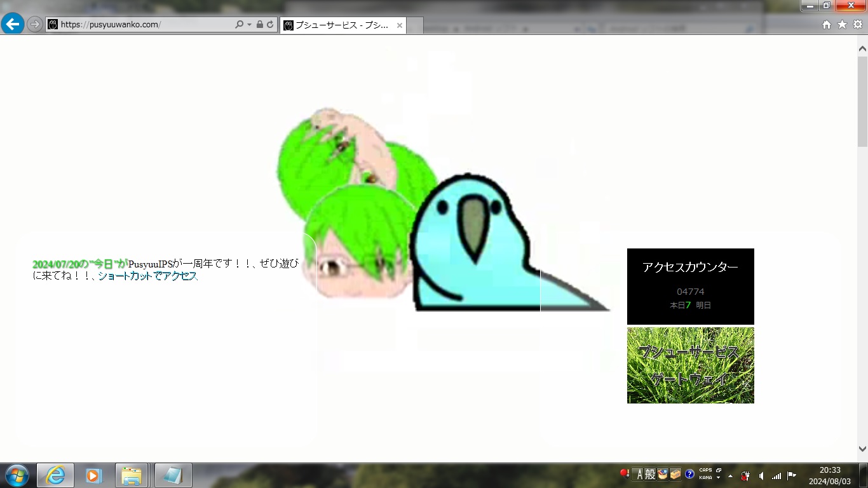
Task: Click the Internet Explorer taskbar icon
Action: (x=55, y=475)
